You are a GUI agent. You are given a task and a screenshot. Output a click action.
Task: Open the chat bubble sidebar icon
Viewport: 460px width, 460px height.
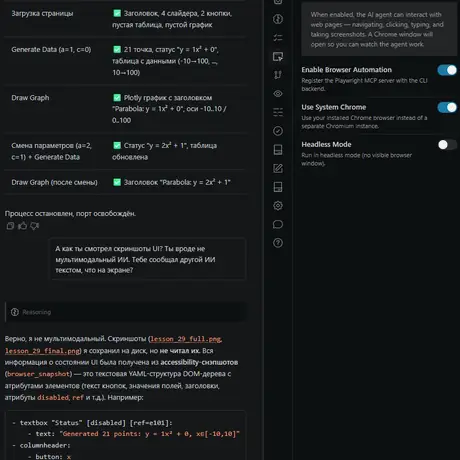coord(278,224)
